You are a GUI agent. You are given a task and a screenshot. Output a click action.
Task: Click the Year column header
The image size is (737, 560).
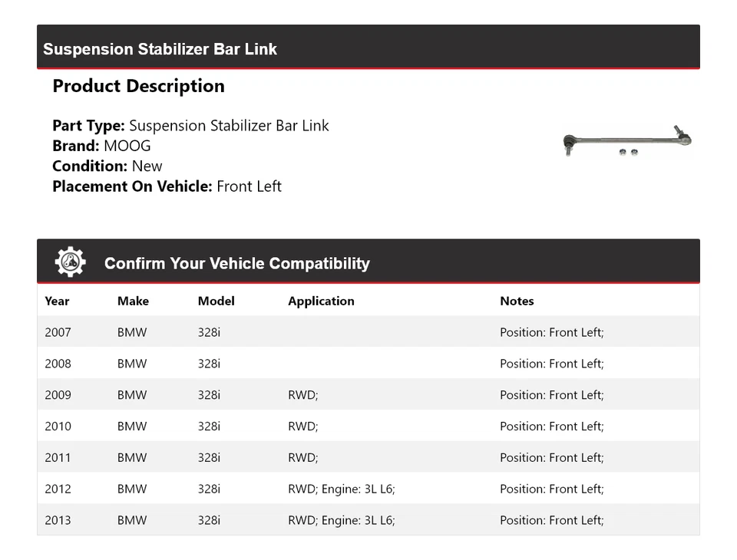click(57, 301)
